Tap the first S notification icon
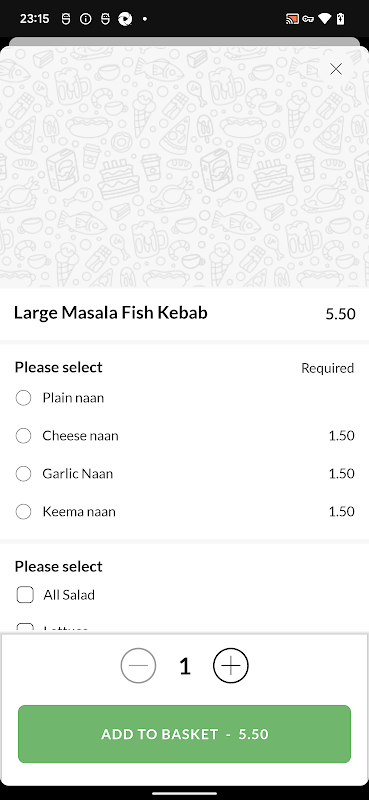 [66, 19]
